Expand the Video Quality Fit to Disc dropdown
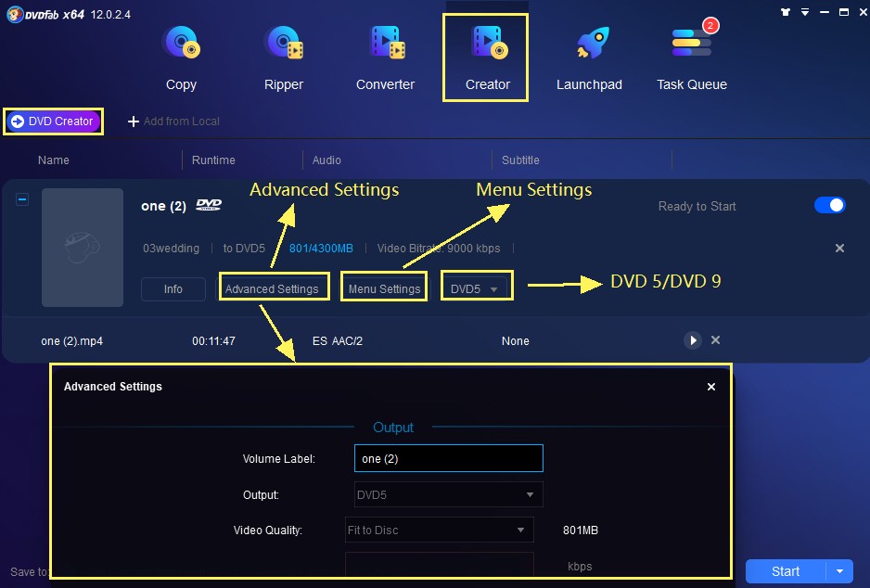The width and height of the screenshot is (870, 588). (439, 530)
